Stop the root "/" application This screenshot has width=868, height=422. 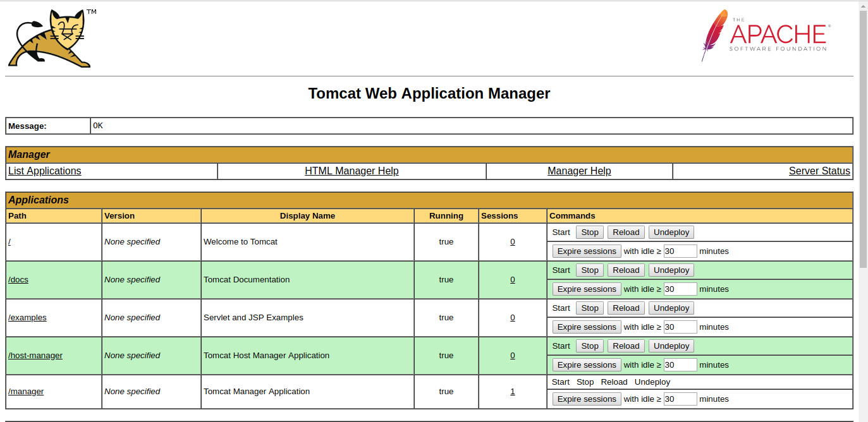(590, 232)
